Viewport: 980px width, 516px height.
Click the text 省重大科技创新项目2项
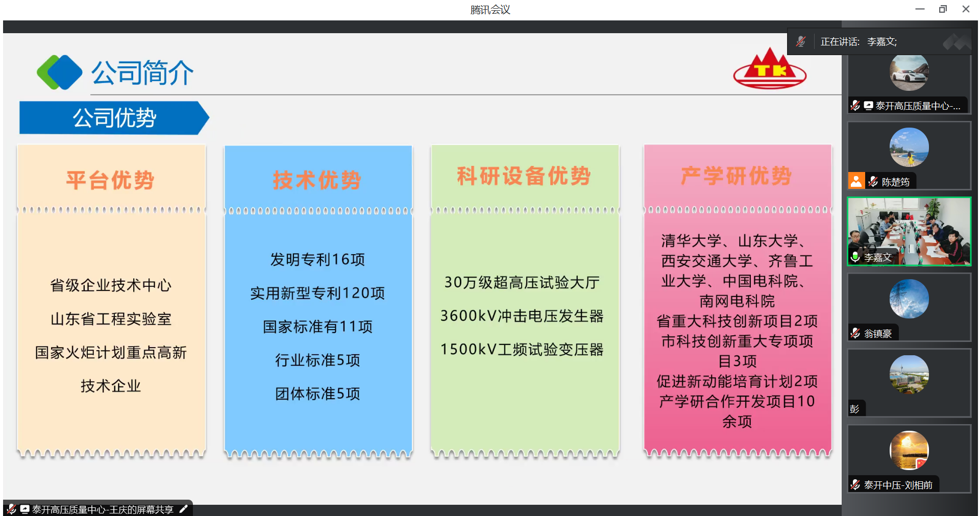[737, 321]
